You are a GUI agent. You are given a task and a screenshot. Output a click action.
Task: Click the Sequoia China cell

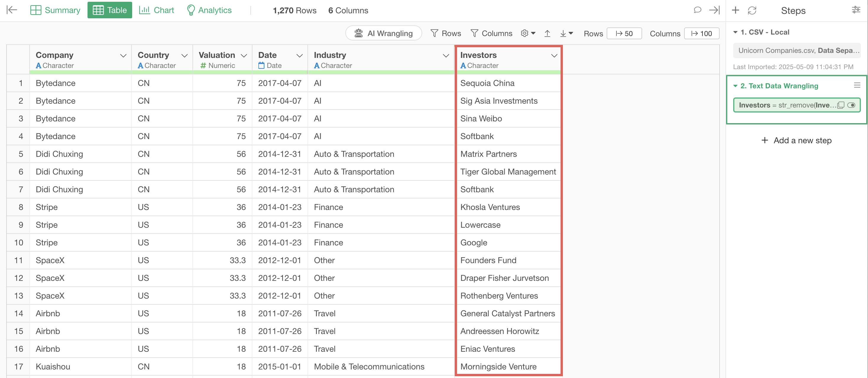(509, 83)
